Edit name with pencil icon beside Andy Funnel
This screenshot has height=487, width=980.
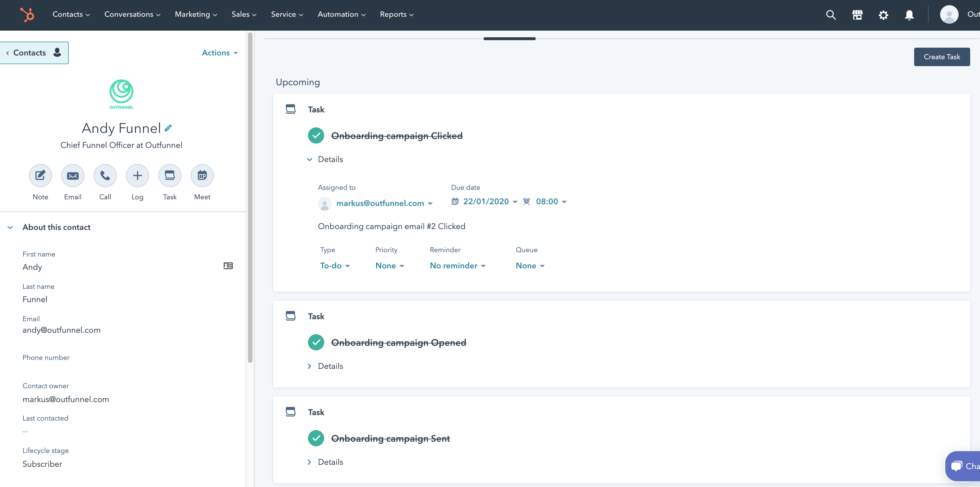point(168,128)
